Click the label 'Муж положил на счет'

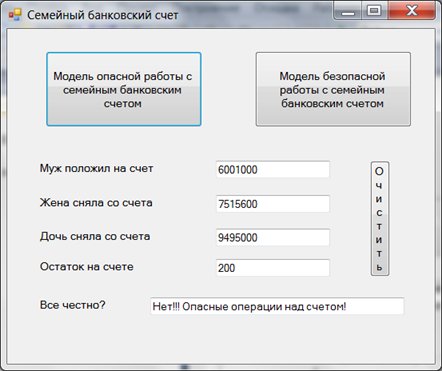click(96, 168)
